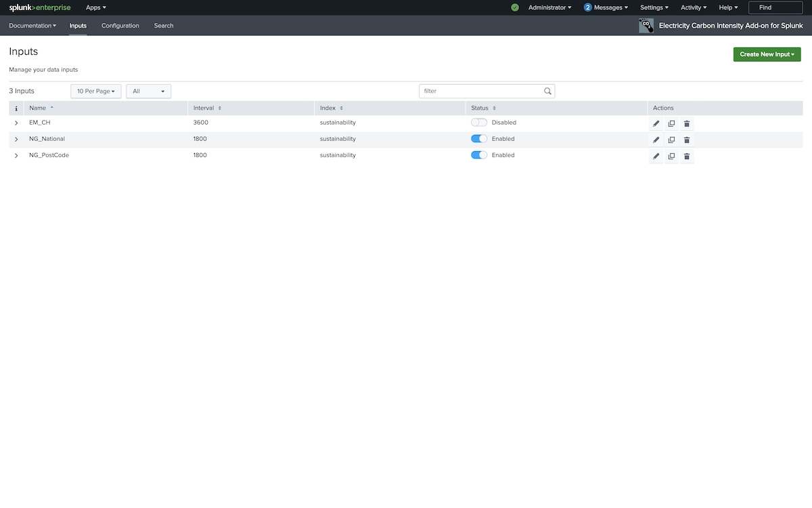Expand the NG_National row details

coord(16,139)
